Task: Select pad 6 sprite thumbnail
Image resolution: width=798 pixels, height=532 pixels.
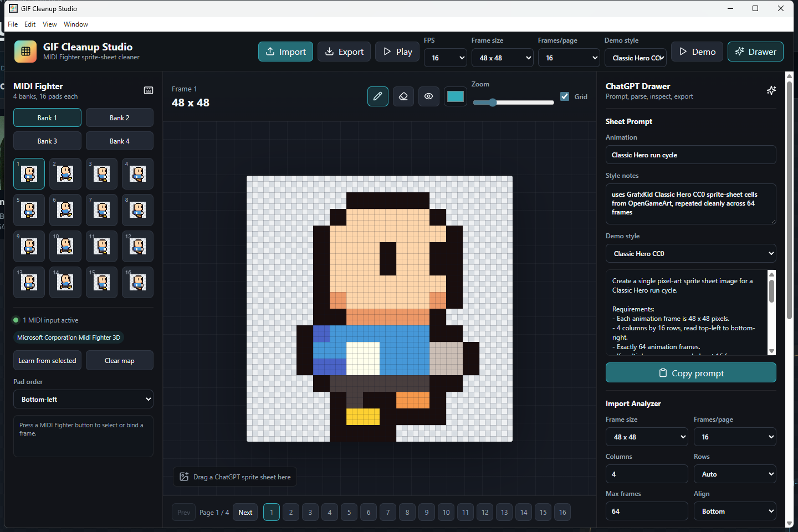Action: 65,210
